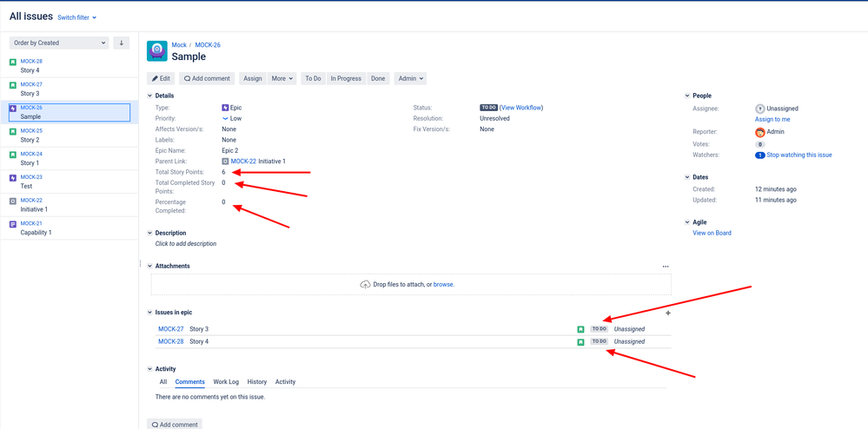Transition issue with To Do button

tap(314, 79)
